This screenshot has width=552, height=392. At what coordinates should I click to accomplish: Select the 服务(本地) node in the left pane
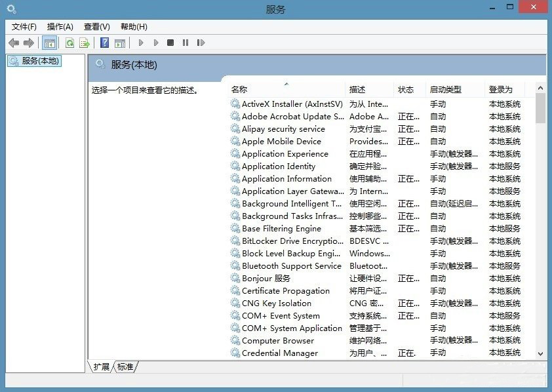pos(36,60)
